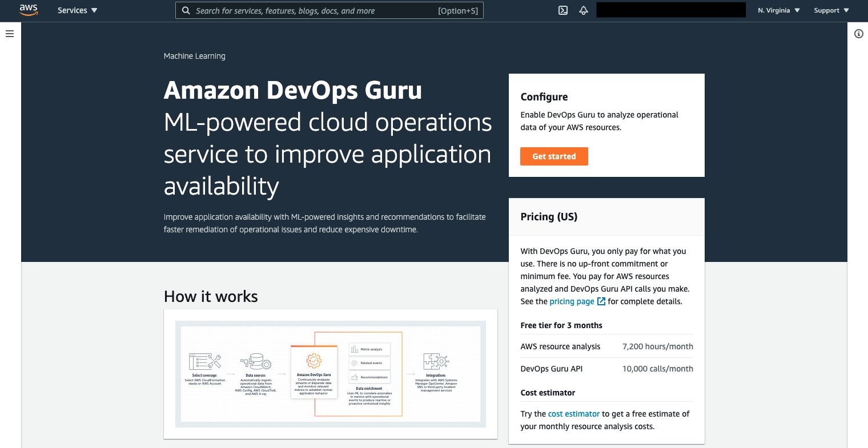Open the Services dropdown menu
This screenshot has width=868, height=448.
[77, 10]
